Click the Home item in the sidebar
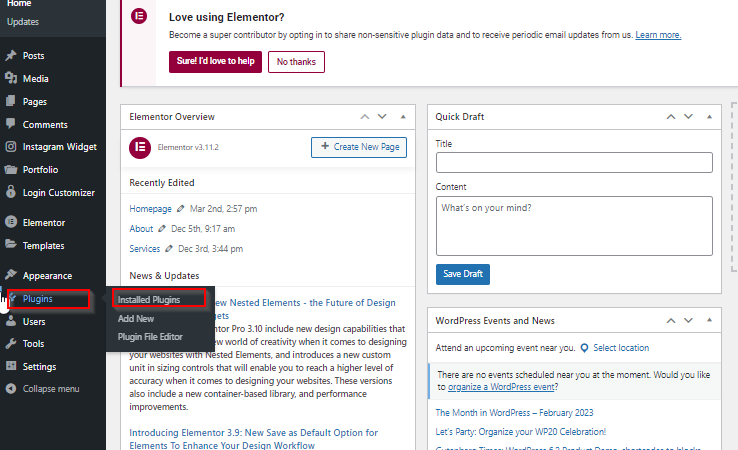This screenshot has height=450, width=738. 19,4
